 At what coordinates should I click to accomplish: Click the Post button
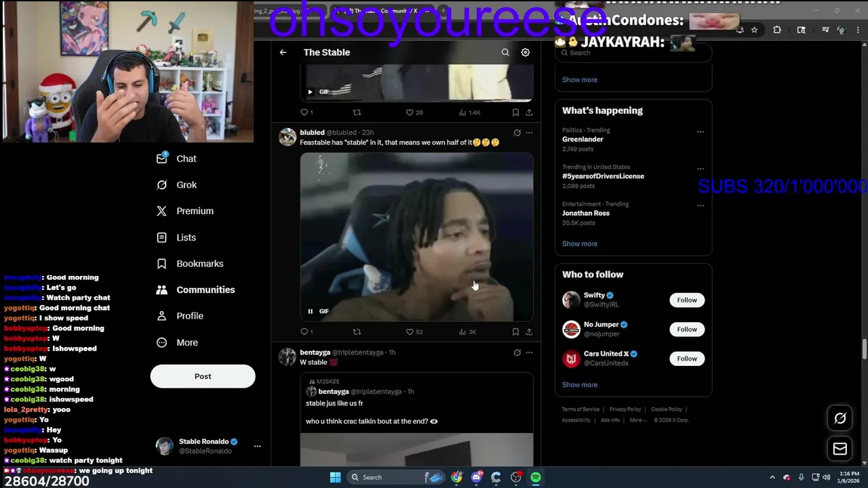203,376
